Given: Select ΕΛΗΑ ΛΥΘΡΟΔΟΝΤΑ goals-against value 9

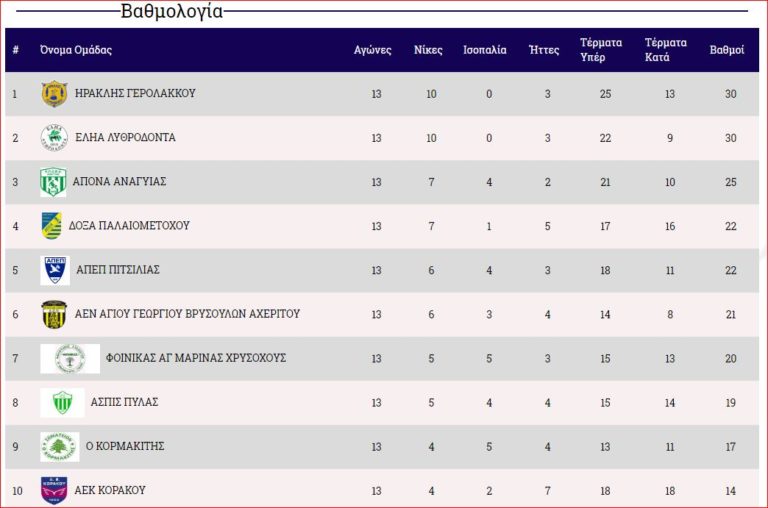Looking at the screenshot, I should tap(670, 138).
